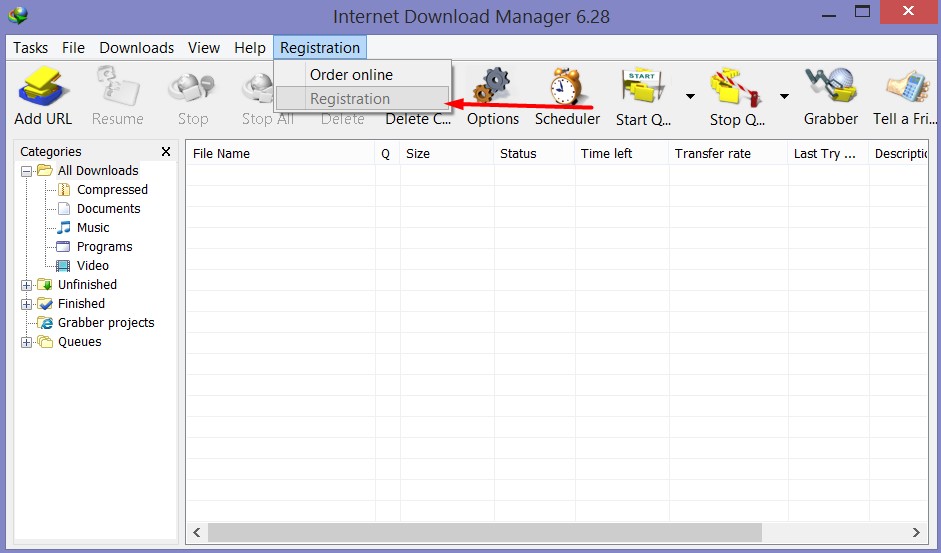Select All Downloads category
This screenshot has height=553, width=941.
click(98, 171)
